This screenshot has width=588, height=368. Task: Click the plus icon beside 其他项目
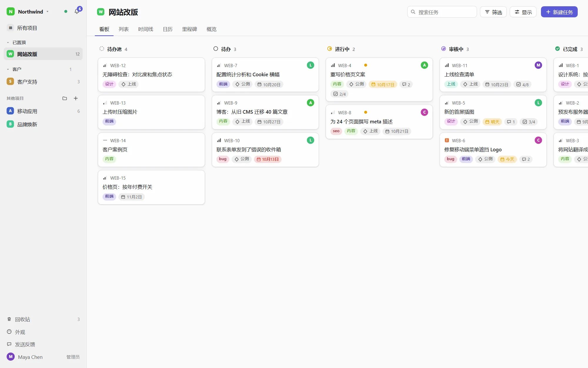pyautogui.click(x=76, y=98)
